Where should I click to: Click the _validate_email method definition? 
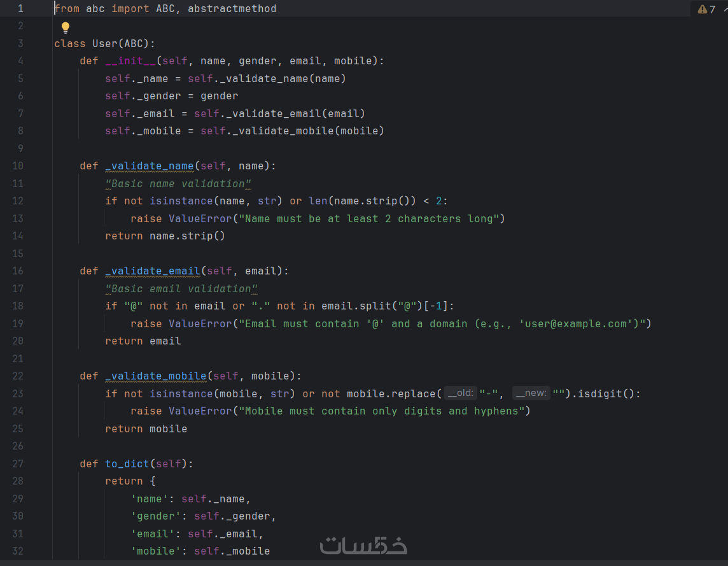153,271
